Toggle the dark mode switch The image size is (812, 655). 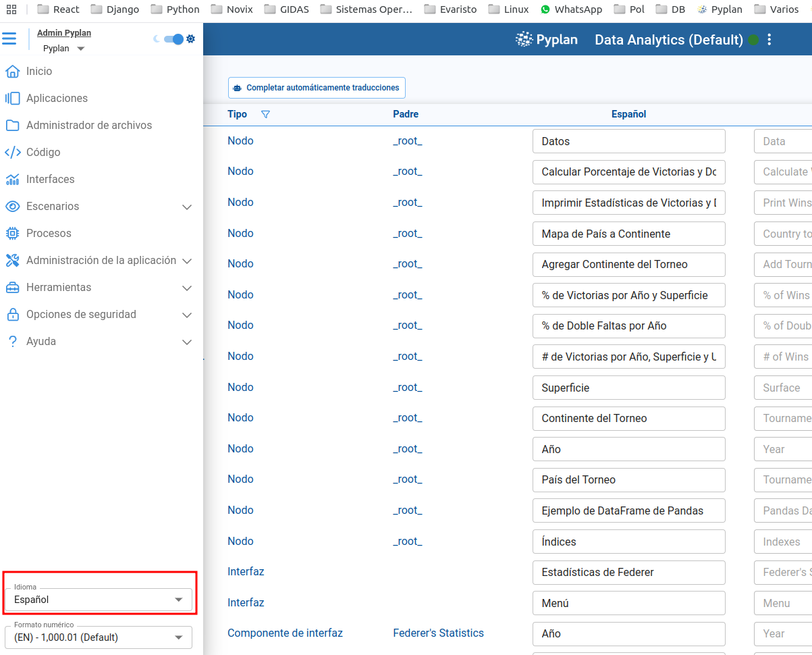tap(174, 38)
